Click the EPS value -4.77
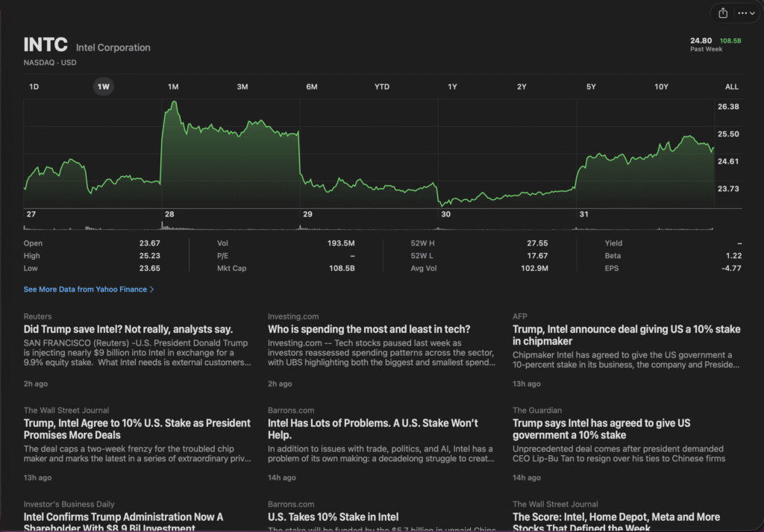 731,269
